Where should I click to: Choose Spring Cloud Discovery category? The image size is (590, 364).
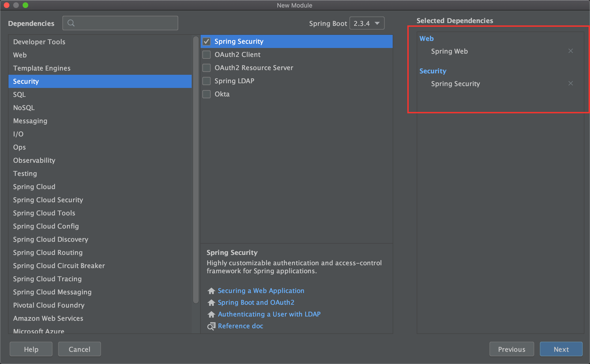tap(51, 239)
